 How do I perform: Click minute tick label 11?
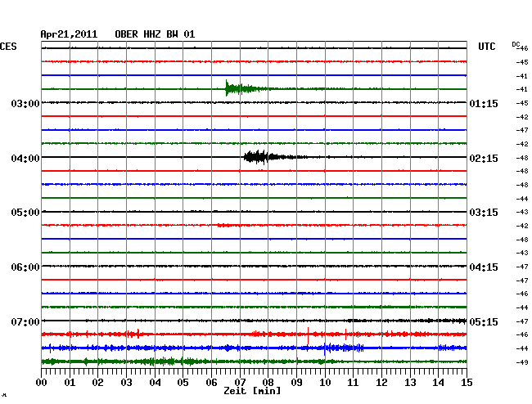pos(353,383)
